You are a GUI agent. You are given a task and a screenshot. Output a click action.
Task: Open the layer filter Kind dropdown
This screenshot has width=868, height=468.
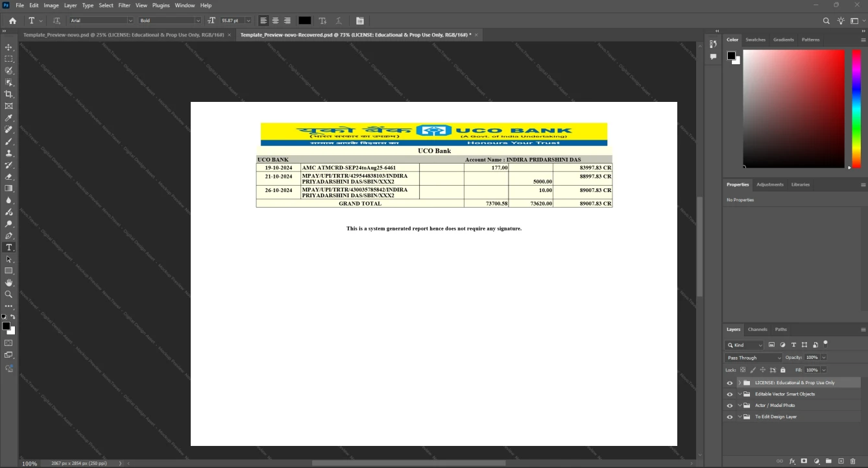click(745, 345)
